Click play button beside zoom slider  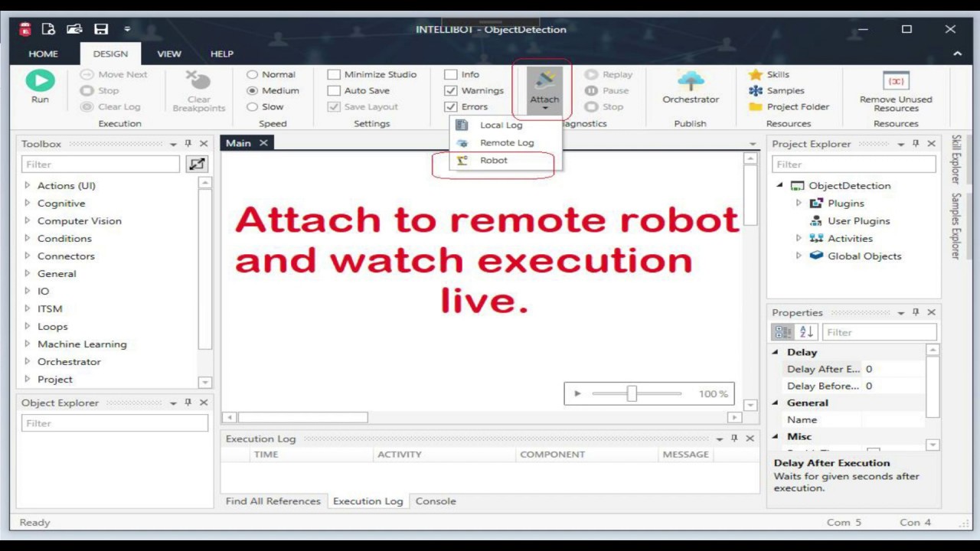577,393
